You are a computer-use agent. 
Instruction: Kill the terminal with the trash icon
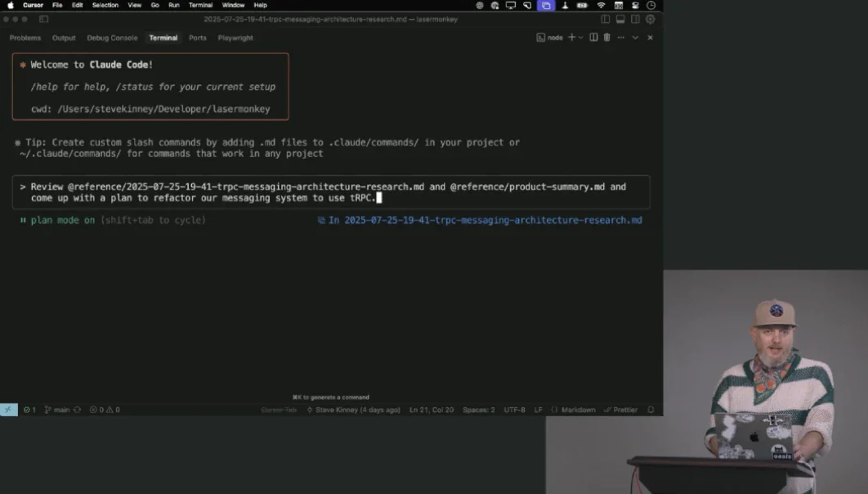pos(606,37)
